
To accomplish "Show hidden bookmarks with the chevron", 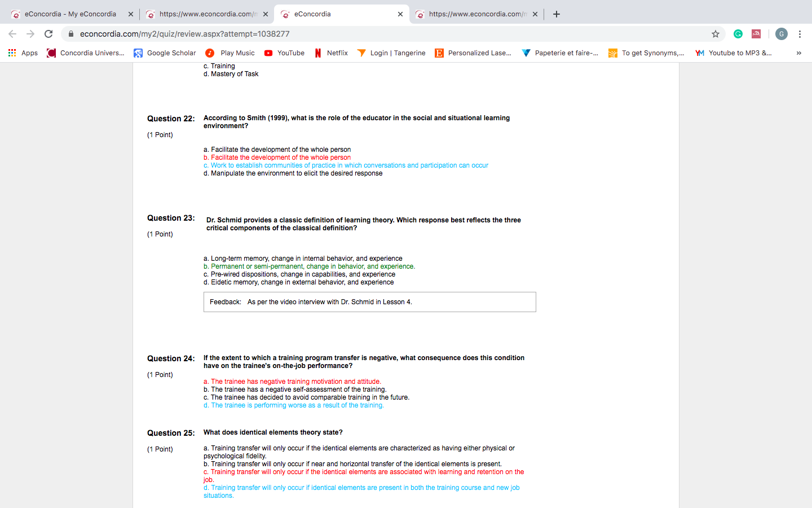I will click(798, 53).
